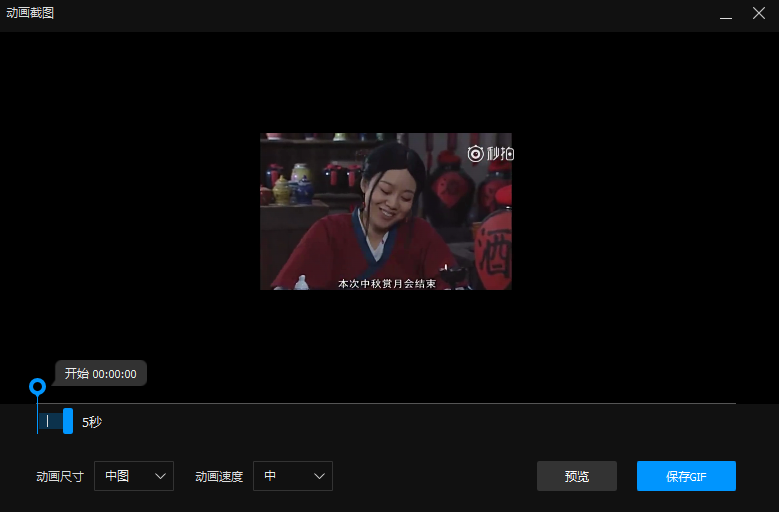779x512 pixels.
Task: Grab the blue duration end handle
Action: tap(68, 421)
